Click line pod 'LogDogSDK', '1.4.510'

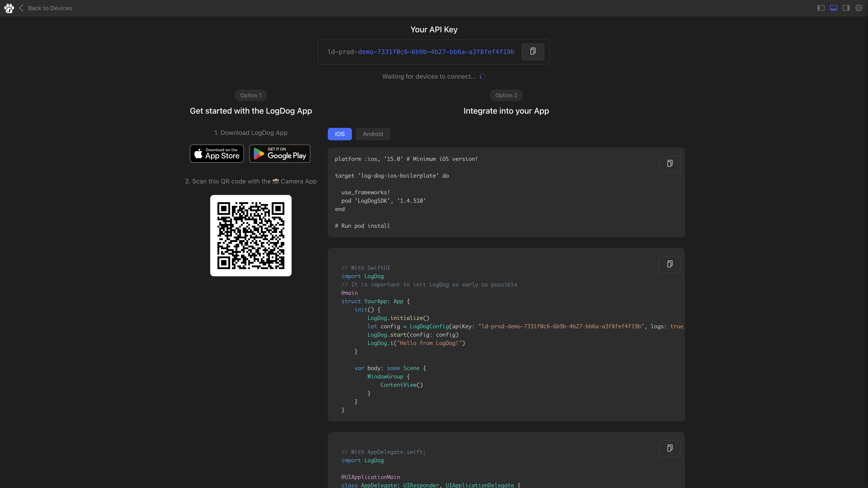pos(383,201)
